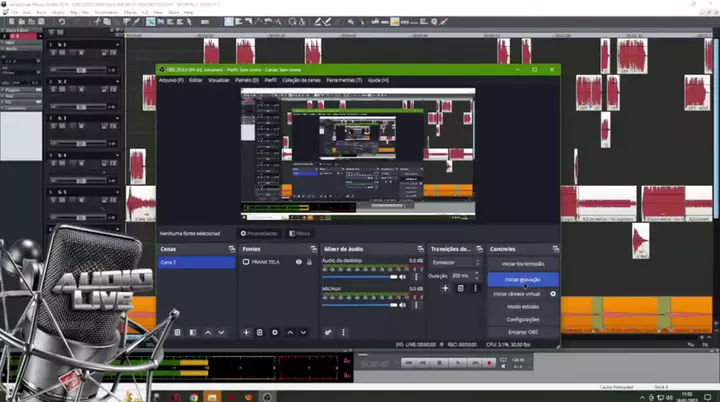Image resolution: width=720 pixels, height=402 pixels.
Task: Toggle visibility eye for FRANK TELA source
Action: click(298, 262)
